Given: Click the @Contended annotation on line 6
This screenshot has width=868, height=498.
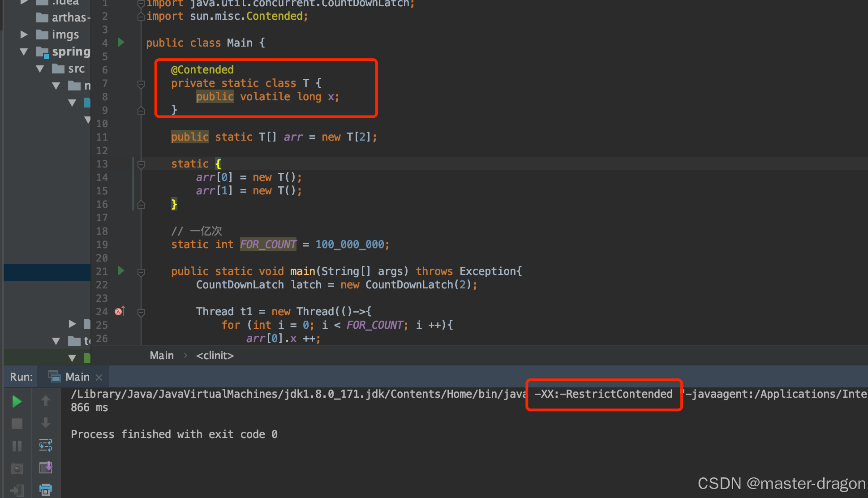Looking at the screenshot, I should point(202,70).
